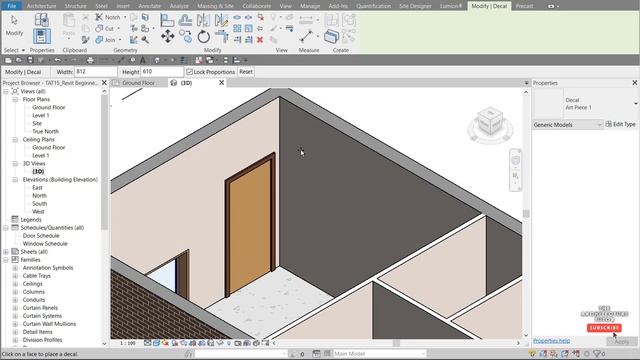This screenshot has width=640, height=360.
Task: Toggle the Lock Proportions checkbox
Action: pyautogui.click(x=189, y=72)
